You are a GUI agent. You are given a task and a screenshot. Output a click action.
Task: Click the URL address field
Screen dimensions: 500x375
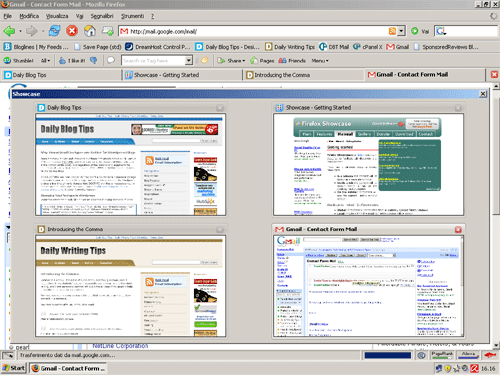pyautogui.click(x=258, y=31)
